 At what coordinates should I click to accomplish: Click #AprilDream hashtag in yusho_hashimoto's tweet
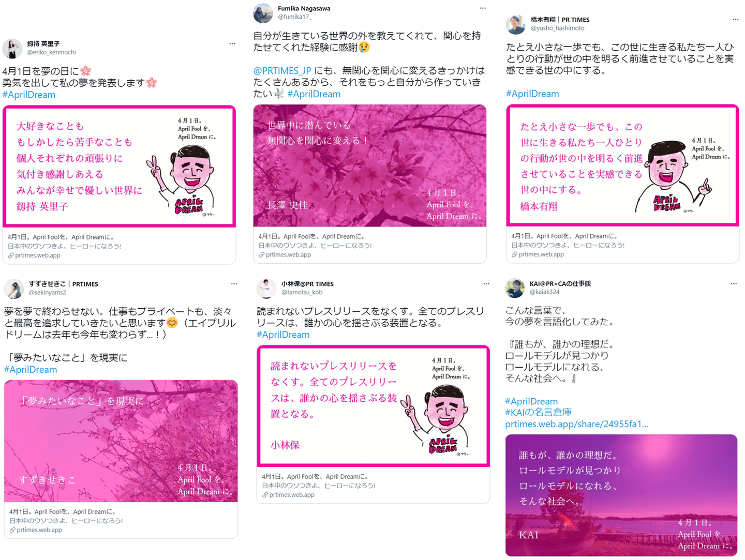click(532, 94)
